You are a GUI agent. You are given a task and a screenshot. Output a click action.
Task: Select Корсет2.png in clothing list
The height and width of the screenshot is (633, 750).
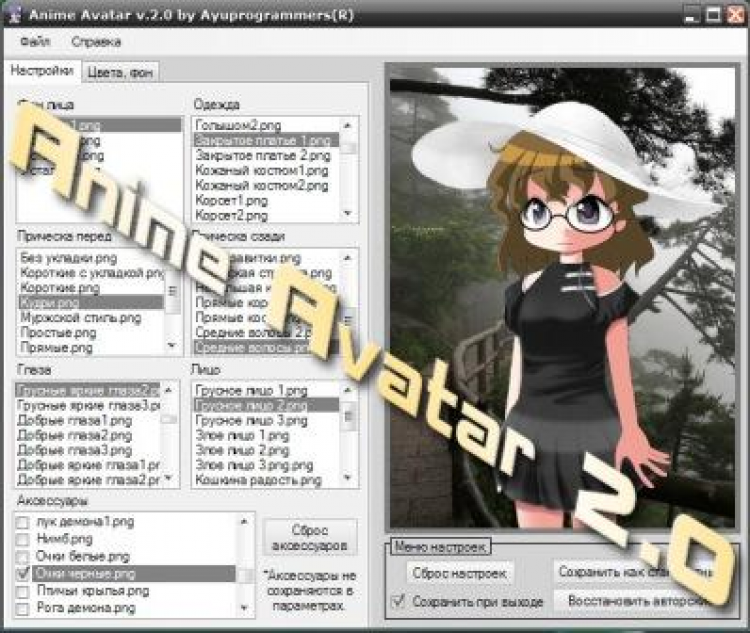[265, 215]
